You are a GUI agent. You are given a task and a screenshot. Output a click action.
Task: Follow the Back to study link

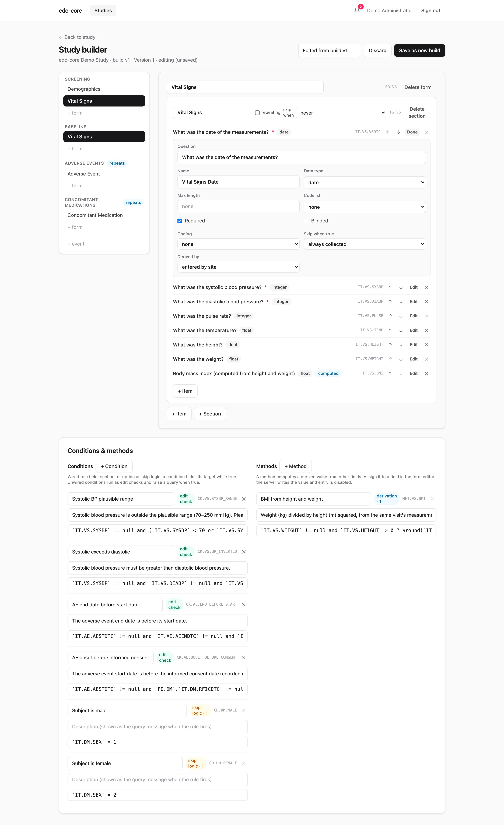(77, 37)
